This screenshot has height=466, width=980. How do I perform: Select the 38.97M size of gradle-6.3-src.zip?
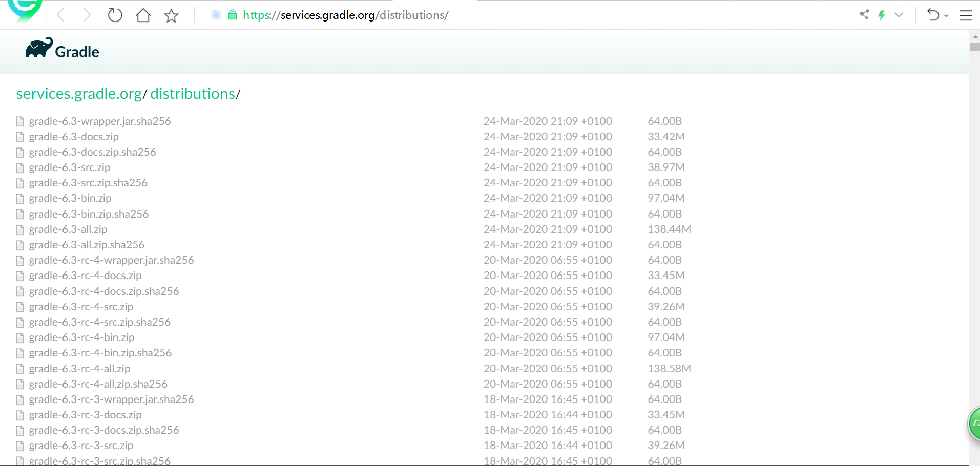[x=666, y=167]
